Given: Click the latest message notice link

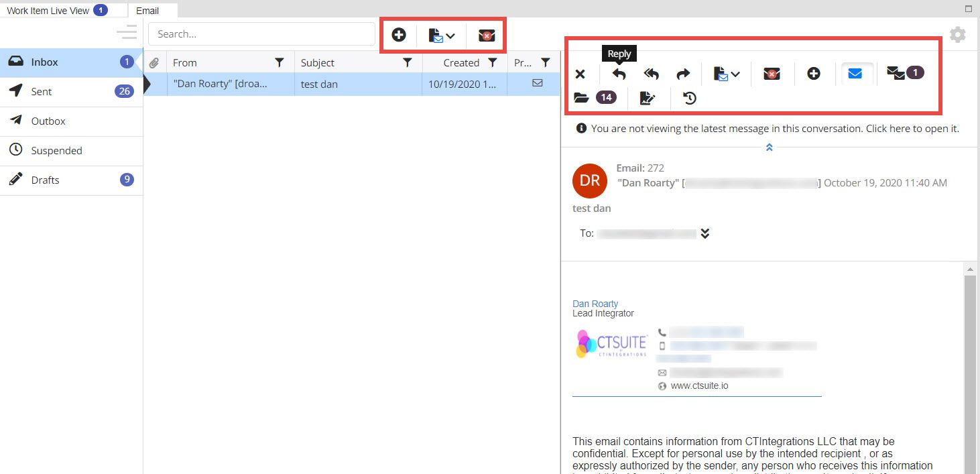Looking at the screenshot, I should (774, 129).
